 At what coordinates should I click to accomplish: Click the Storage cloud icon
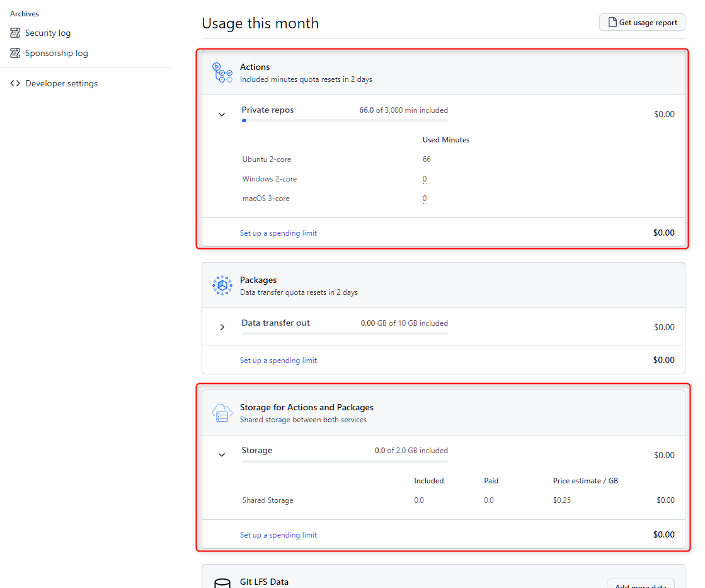pos(222,413)
